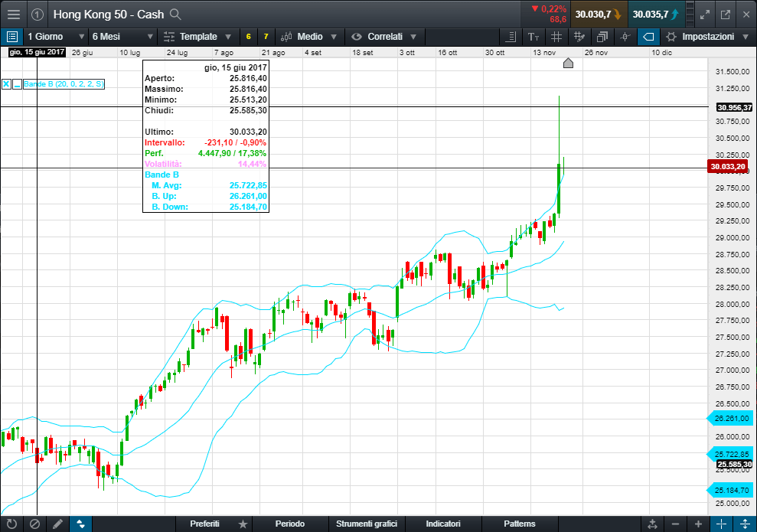Open the Strumenti grafici menu
Screen dimensions: 757x532
[366, 524]
